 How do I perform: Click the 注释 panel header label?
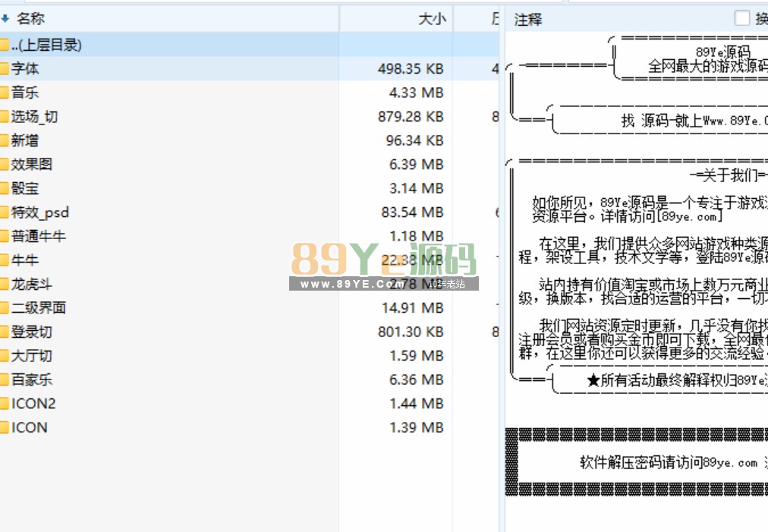pyautogui.click(x=528, y=19)
